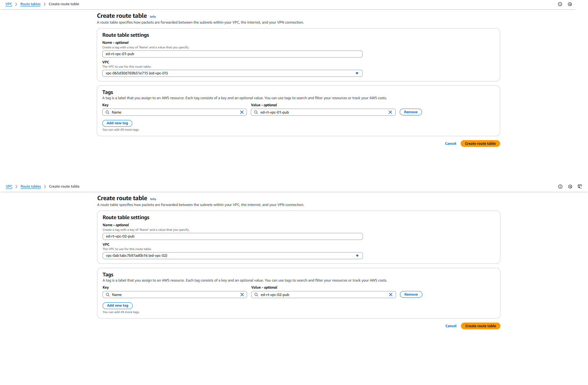
Task: Open Info link beside upper Create route table title
Action: [x=153, y=17]
